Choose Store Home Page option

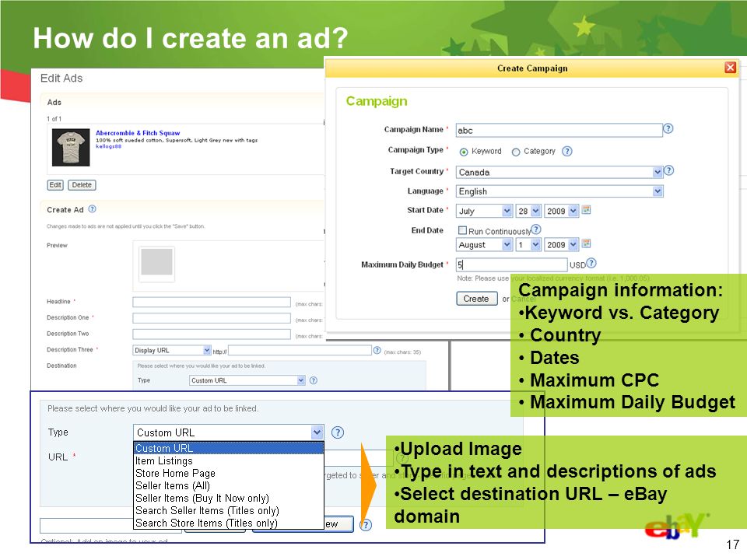[229, 474]
